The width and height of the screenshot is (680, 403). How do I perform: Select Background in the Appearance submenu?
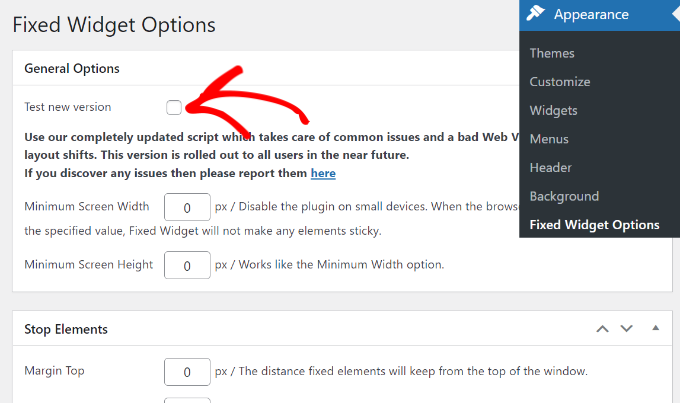click(x=564, y=196)
